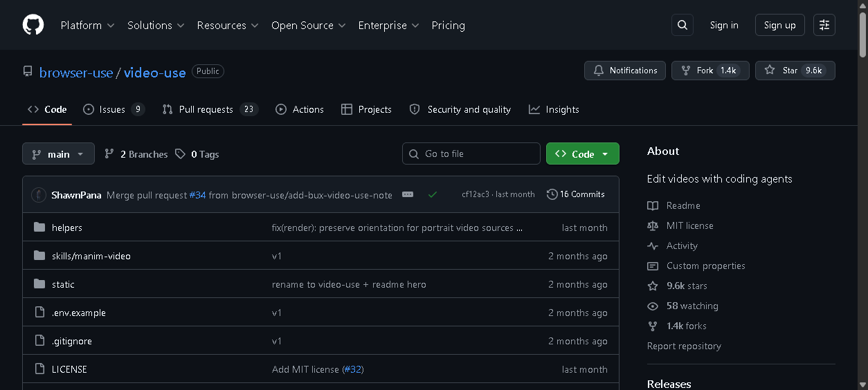Click the repository book icon beside browser-use
The image size is (868, 390).
tap(28, 71)
